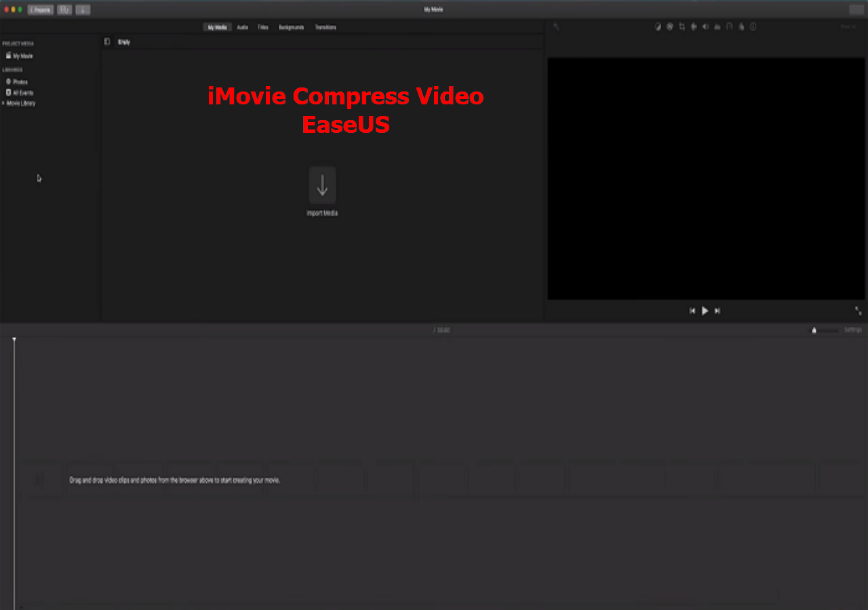Open the color correction palette tool
Image resolution: width=868 pixels, height=610 pixels.
(x=669, y=27)
